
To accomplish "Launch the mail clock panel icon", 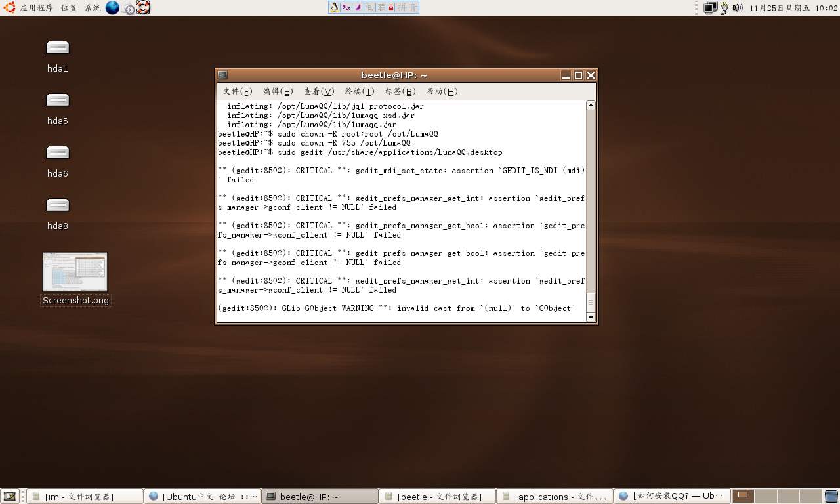I will click(128, 8).
